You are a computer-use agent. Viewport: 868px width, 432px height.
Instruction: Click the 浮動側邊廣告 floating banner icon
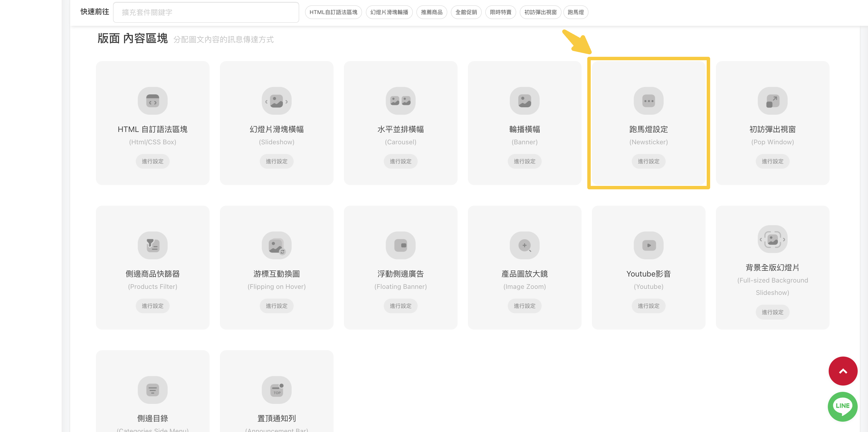pyautogui.click(x=401, y=245)
